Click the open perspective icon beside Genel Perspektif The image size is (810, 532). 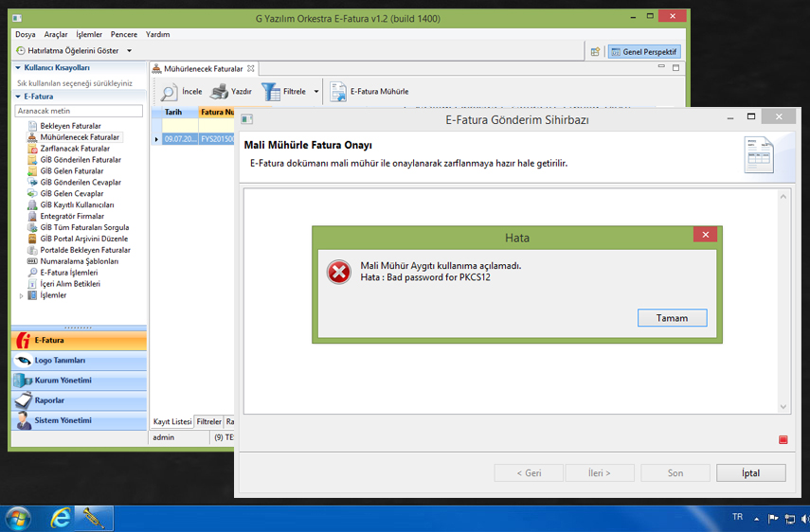595,52
